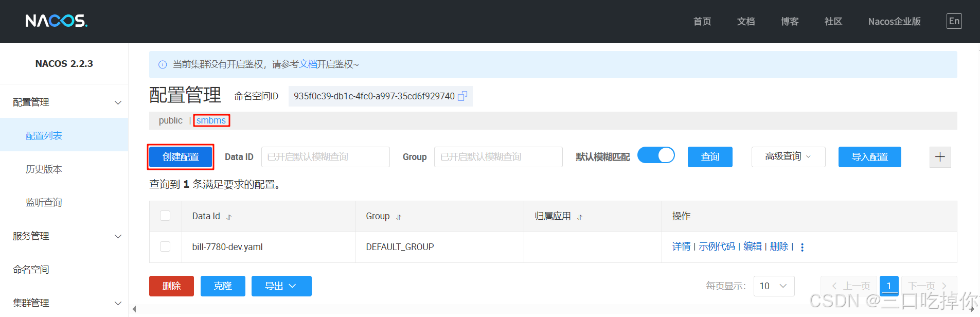Open 博客 in top navigation

click(x=790, y=21)
